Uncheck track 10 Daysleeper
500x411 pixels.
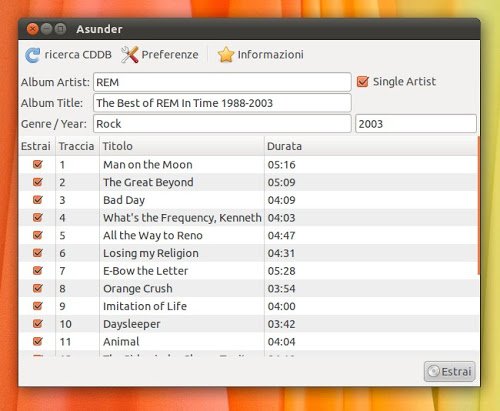pos(38,323)
